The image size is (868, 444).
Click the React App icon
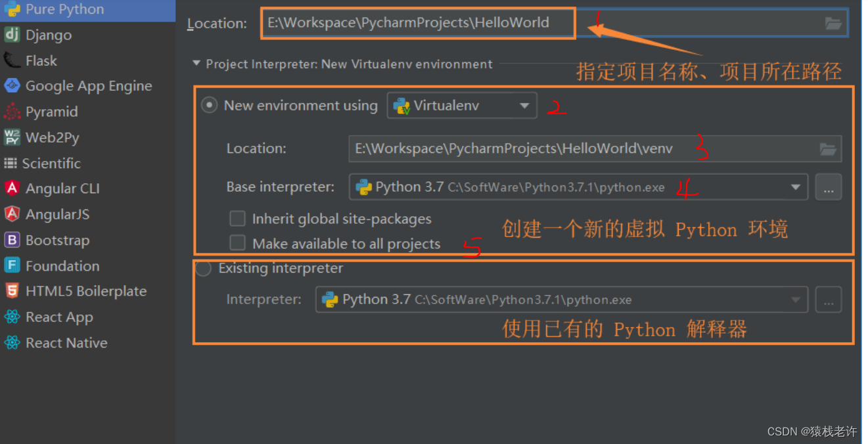pyautogui.click(x=12, y=317)
